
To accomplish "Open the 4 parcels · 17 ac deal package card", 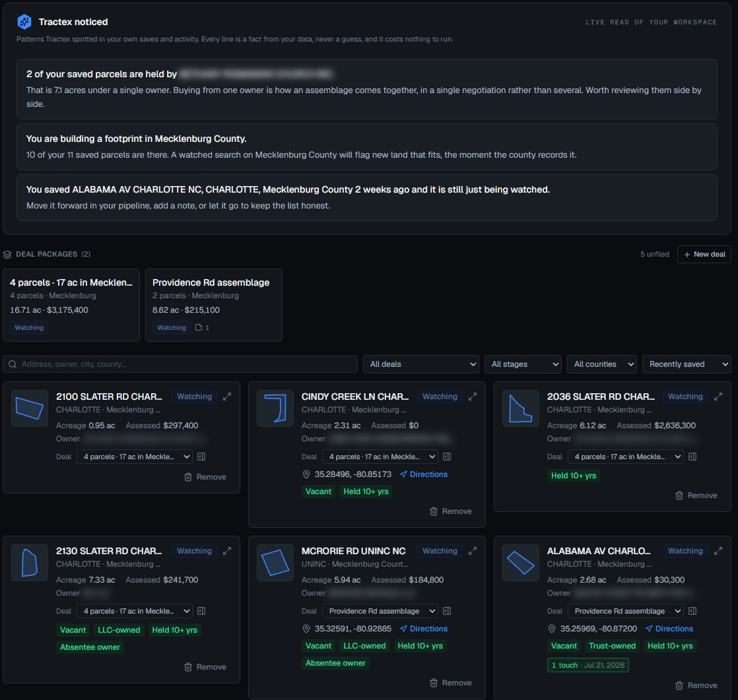I will pyautogui.click(x=71, y=305).
